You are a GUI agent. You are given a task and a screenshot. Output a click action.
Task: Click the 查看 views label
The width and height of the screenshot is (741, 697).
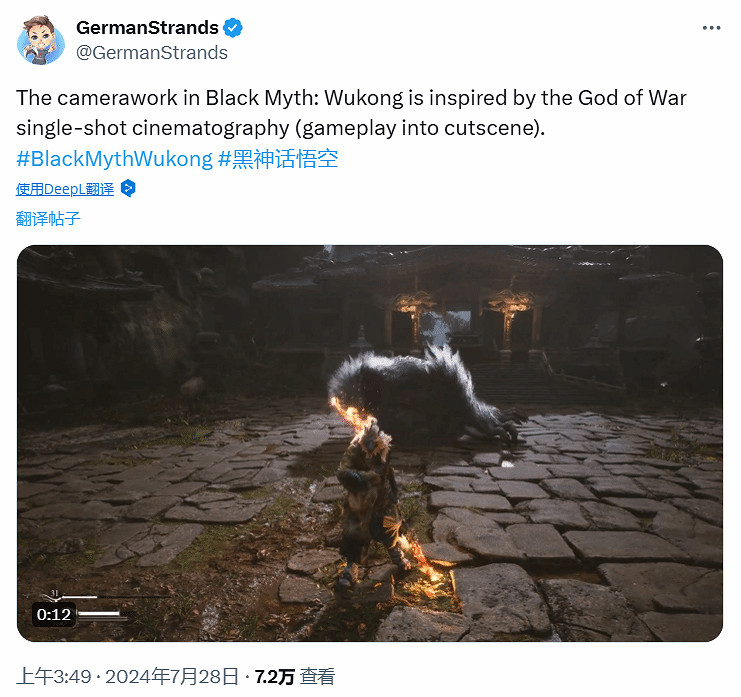tap(318, 676)
